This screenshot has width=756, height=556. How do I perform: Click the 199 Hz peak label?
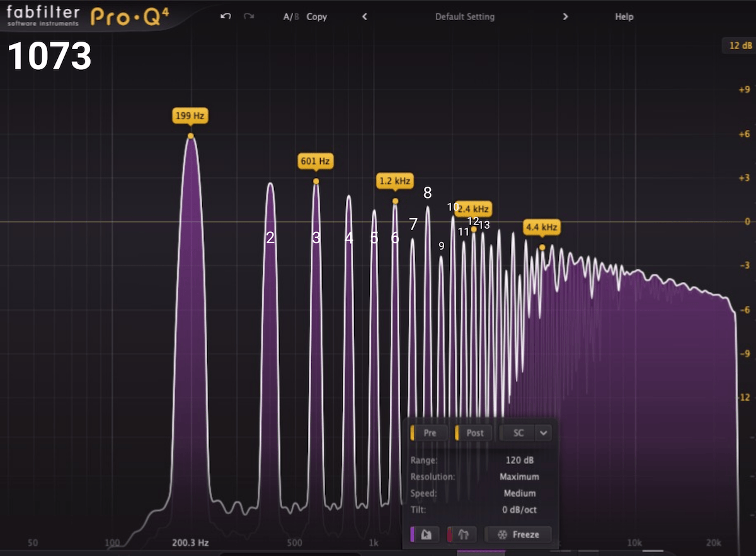point(190,116)
